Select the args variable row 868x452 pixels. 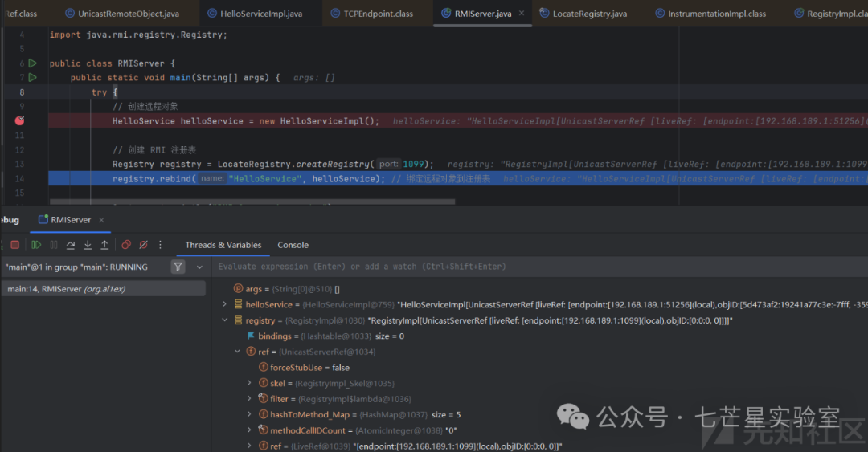click(540, 289)
